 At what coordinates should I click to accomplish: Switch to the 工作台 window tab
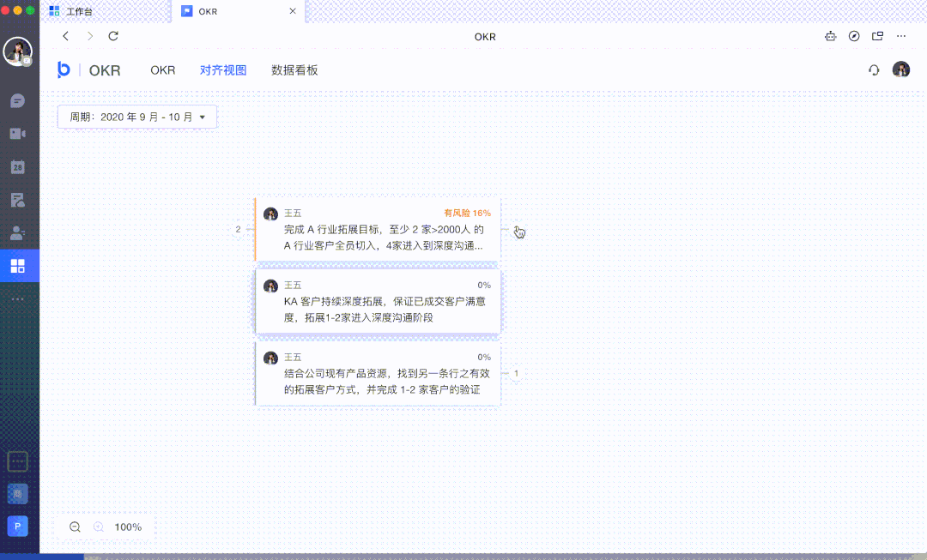[x=78, y=12]
